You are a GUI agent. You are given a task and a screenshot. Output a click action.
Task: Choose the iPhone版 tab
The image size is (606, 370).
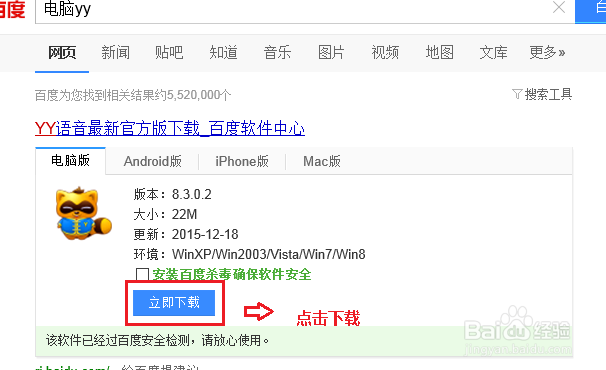(242, 161)
